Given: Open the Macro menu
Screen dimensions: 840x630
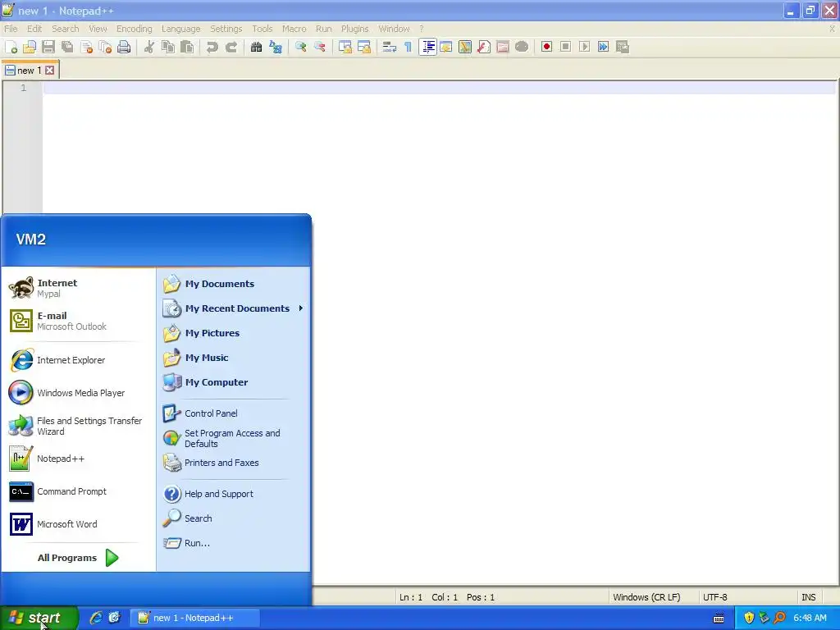Looking at the screenshot, I should 294,29.
